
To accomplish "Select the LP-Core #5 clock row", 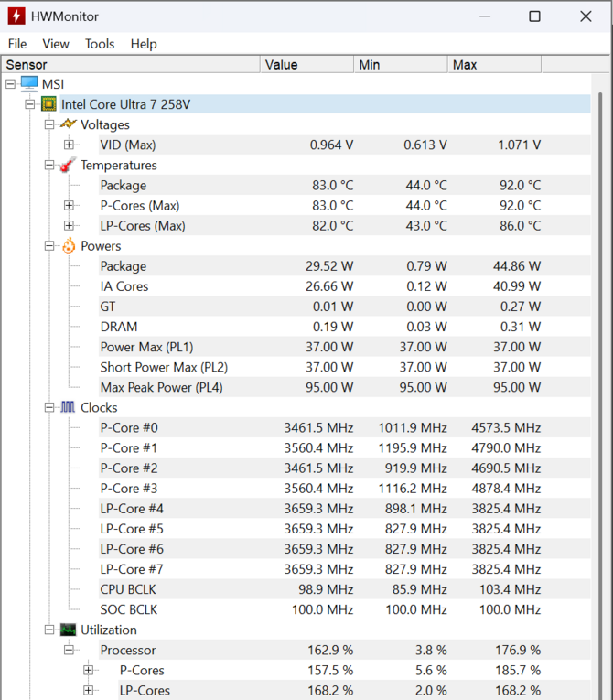I will 344,529.
